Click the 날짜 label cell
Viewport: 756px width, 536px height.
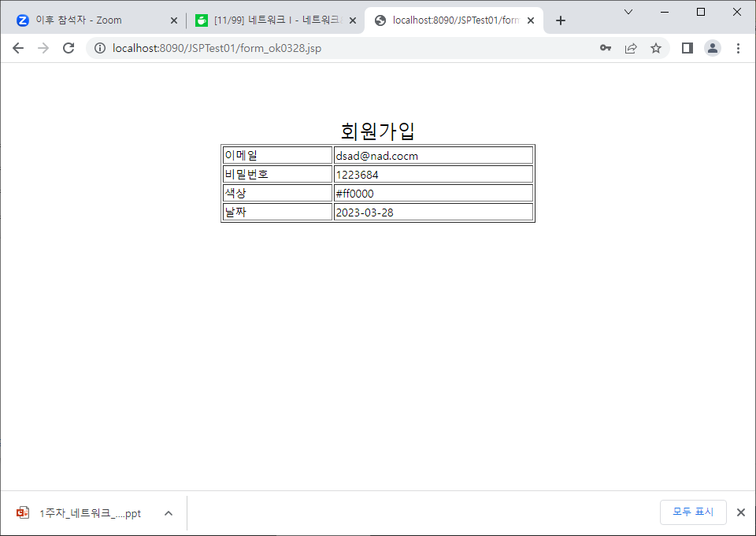277,212
